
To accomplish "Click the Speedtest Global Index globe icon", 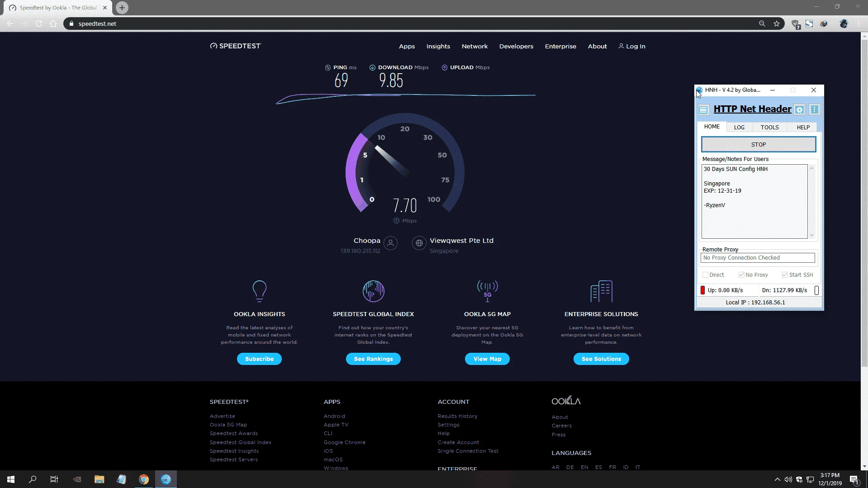I will coord(374,291).
